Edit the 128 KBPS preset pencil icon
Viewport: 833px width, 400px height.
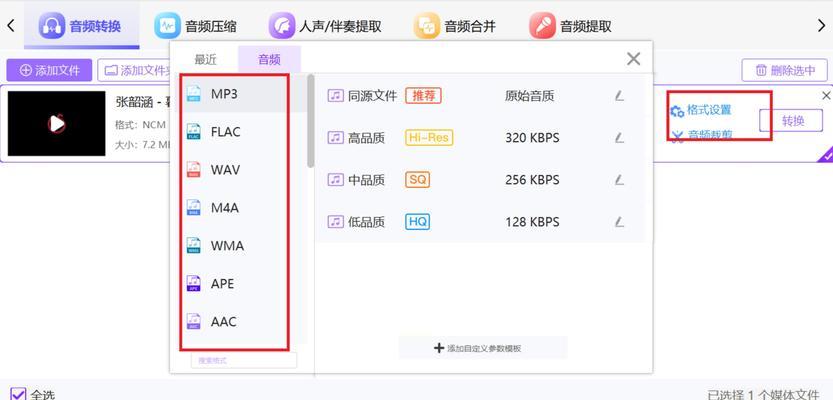pos(619,222)
